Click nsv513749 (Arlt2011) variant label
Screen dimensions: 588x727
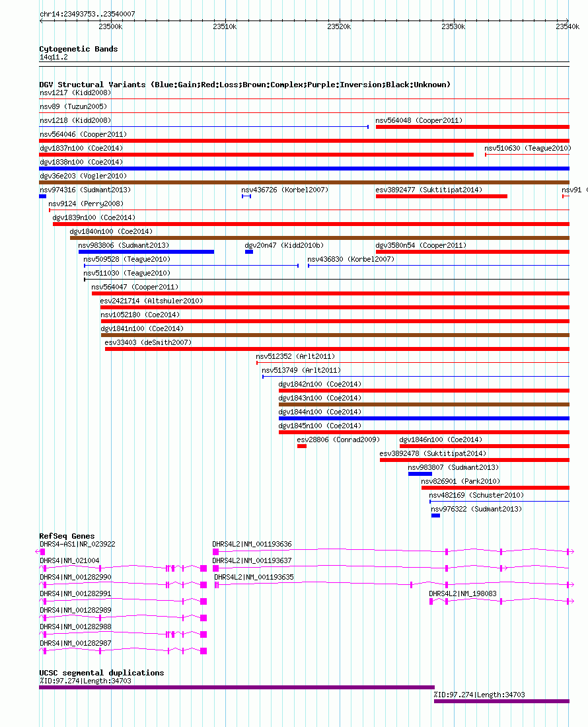coord(301,371)
